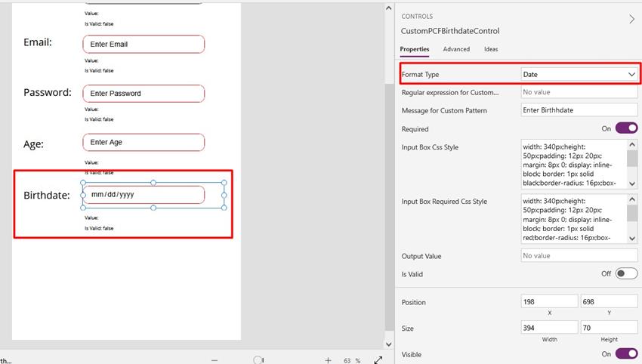This screenshot has width=642, height=364.
Task: Click the Input Box Css Style textbox
Action: tap(574, 165)
